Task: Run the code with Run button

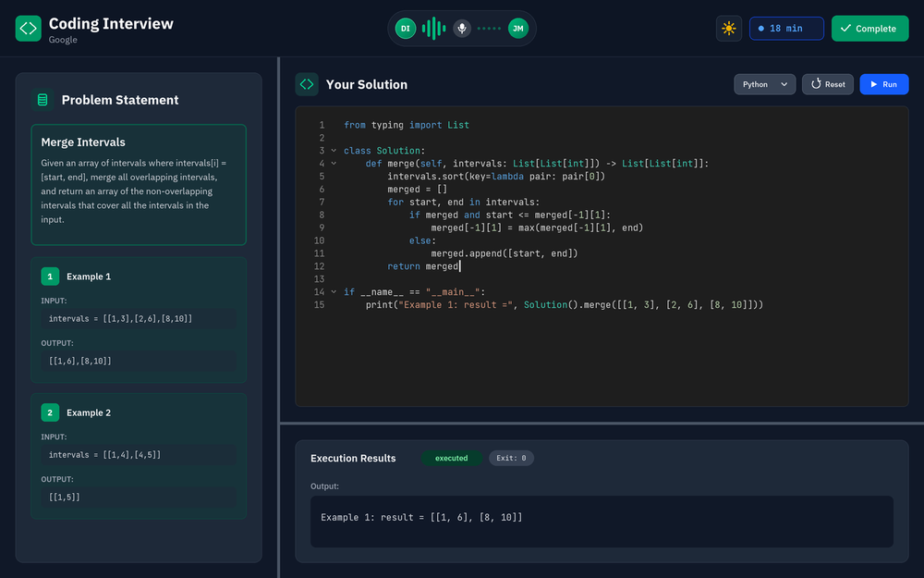Action: [x=884, y=84]
